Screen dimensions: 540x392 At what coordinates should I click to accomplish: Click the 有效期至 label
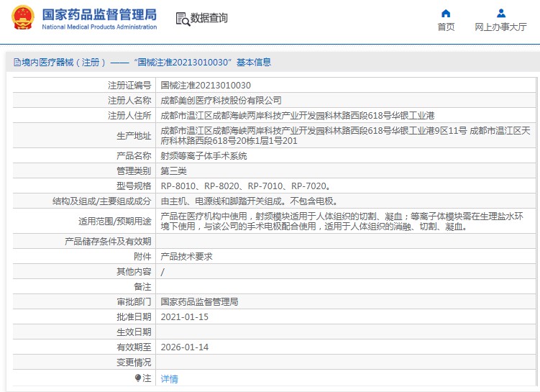coord(134,347)
